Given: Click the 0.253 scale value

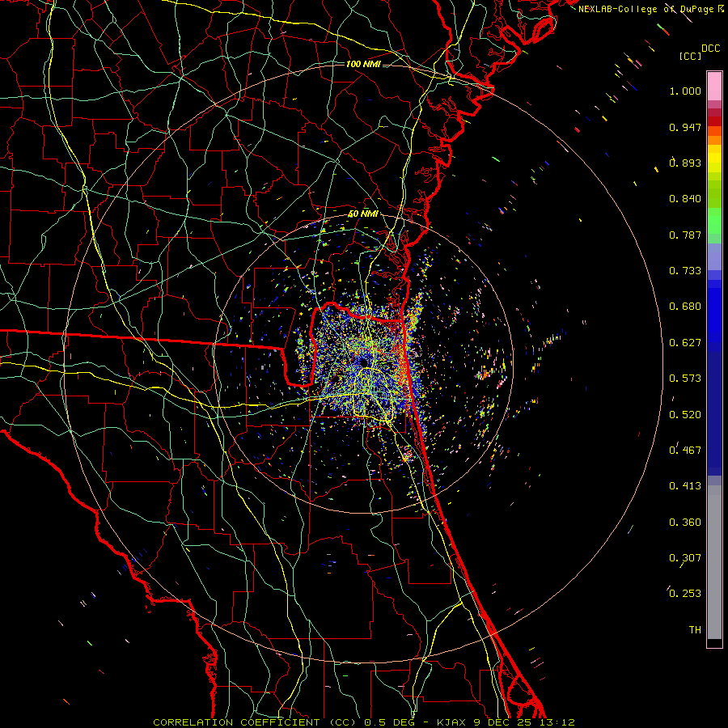Looking at the screenshot, I should point(685,594).
